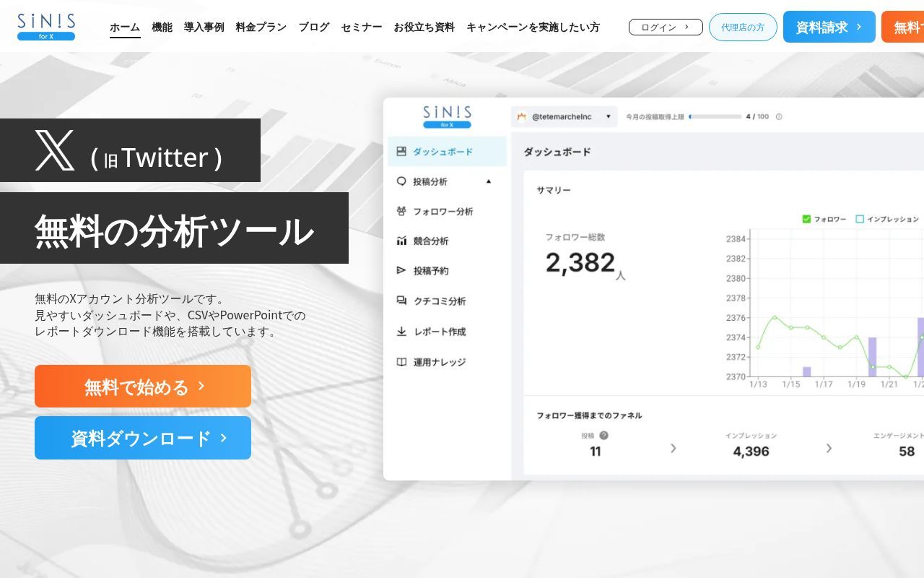Screen dimensions: 924x578
Task: Toggle the フォロワー chart checkbox
Action: pyautogui.click(x=806, y=219)
